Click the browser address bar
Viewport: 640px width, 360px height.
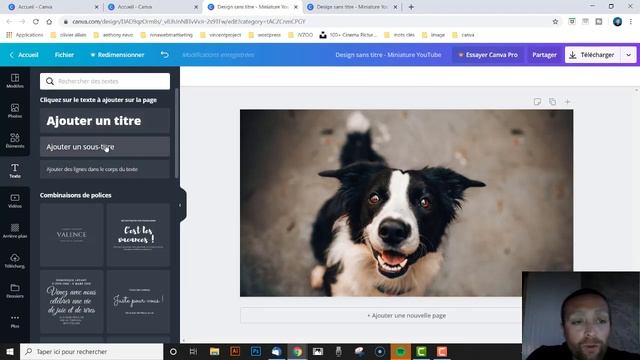tap(306, 22)
